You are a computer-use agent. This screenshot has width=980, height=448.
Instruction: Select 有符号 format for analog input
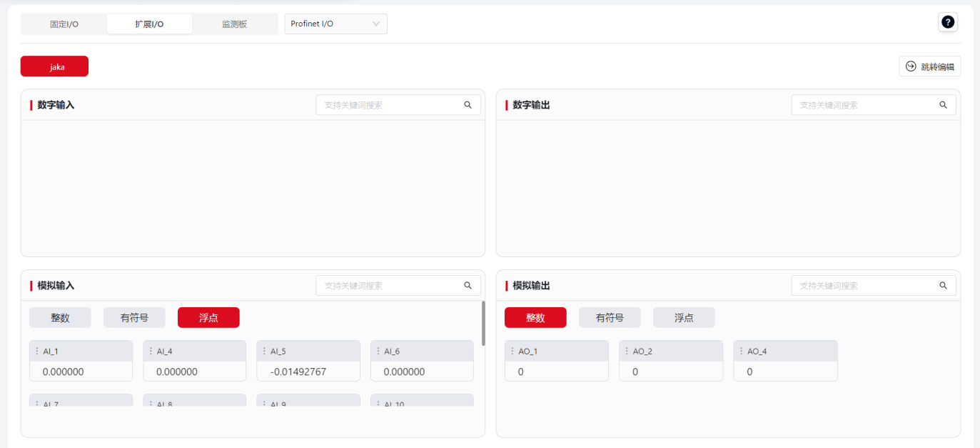(x=134, y=318)
